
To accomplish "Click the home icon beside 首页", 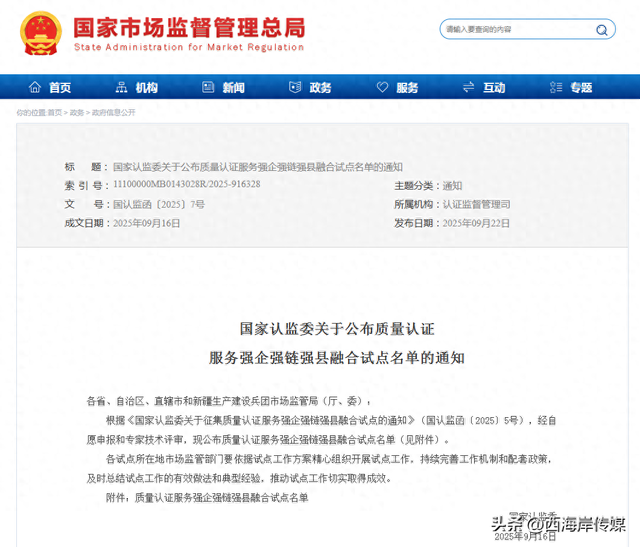I will point(35,87).
